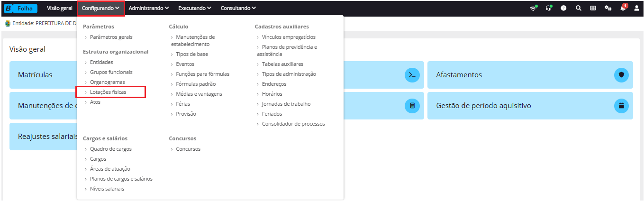The image size is (644, 201).
Task: Click the headset support icon
Action: pyautogui.click(x=549, y=8)
